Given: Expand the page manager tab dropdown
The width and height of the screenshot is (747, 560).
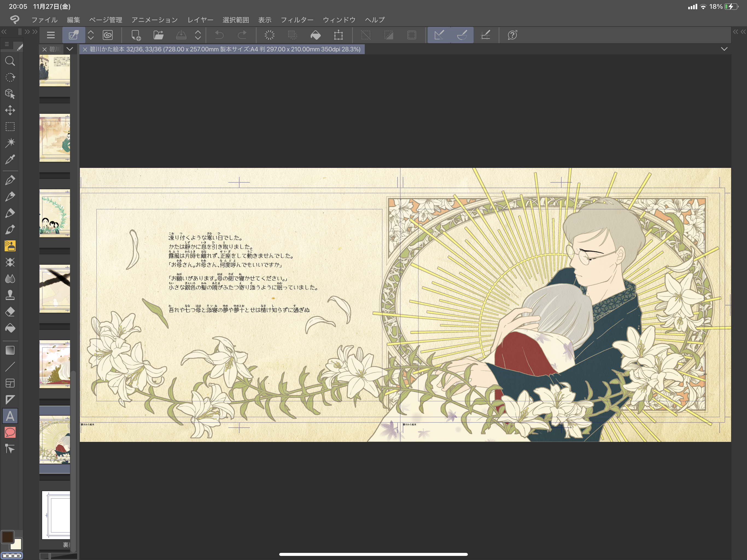Looking at the screenshot, I should tap(69, 49).
